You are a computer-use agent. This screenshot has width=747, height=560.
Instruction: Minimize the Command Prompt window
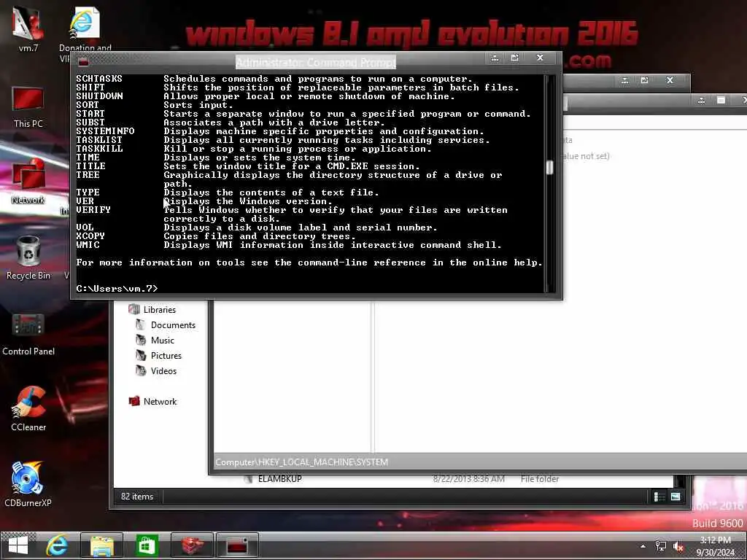tap(495, 58)
